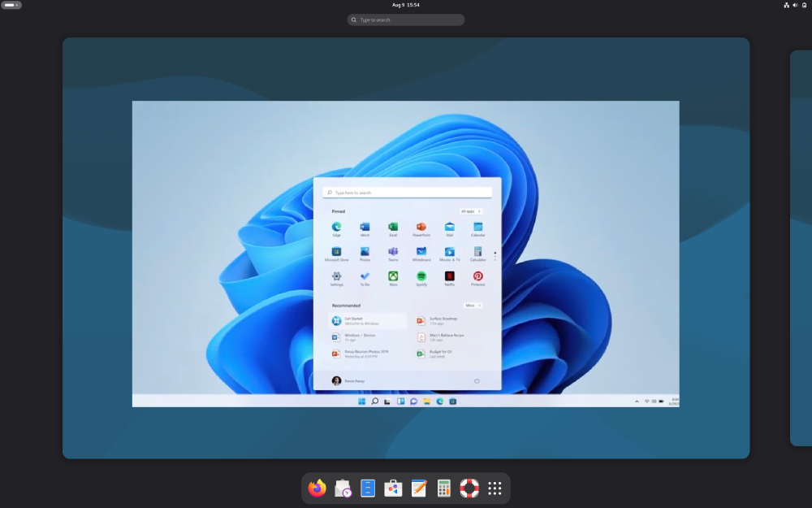Open the pinned Netflix app
Screen dimensions: 812x508
[x=450, y=278]
